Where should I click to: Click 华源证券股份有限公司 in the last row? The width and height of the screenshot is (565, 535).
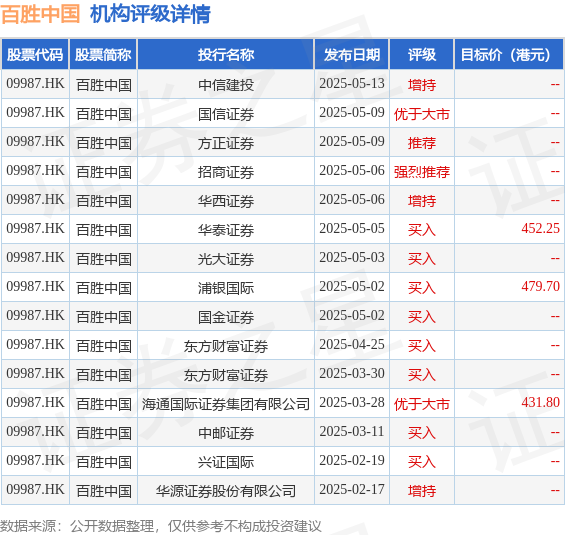[x=226, y=491]
